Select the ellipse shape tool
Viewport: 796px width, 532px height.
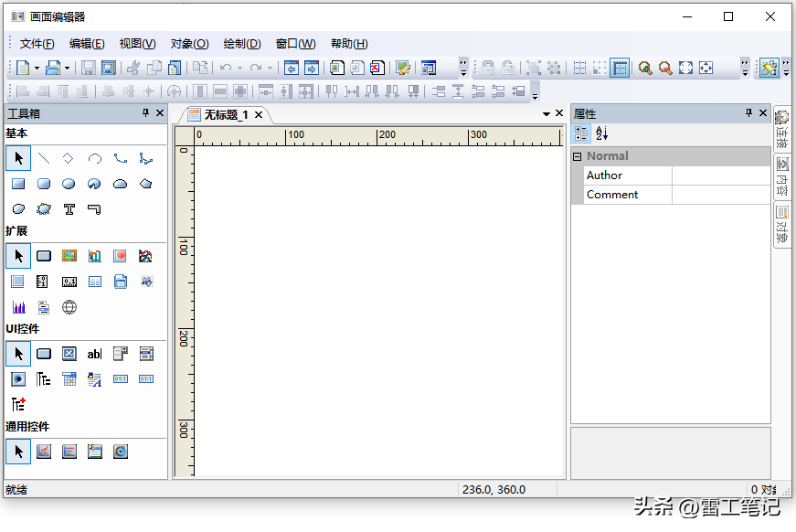click(69, 184)
